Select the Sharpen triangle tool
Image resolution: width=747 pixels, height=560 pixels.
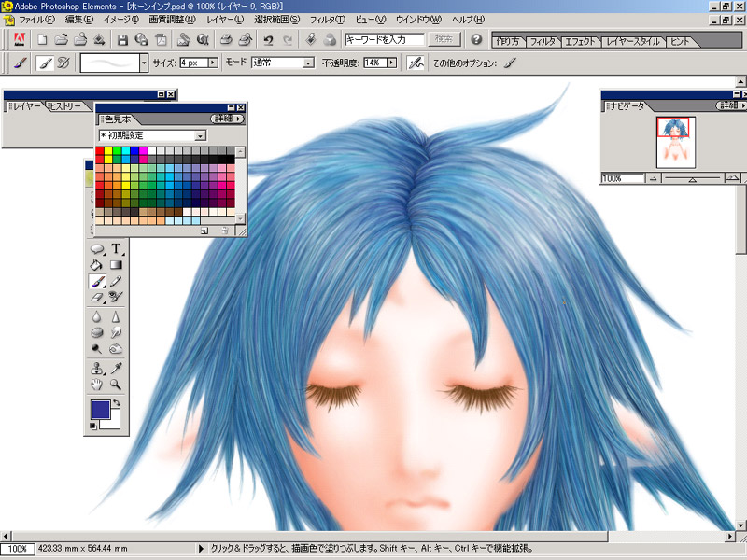pos(116,316)
